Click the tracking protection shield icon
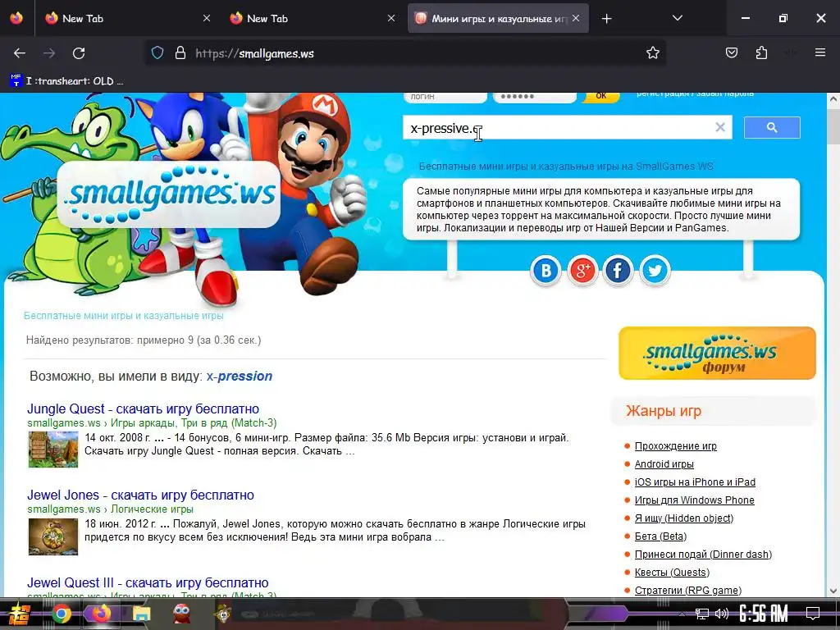840x630 pixels. [x=157, y=53]
